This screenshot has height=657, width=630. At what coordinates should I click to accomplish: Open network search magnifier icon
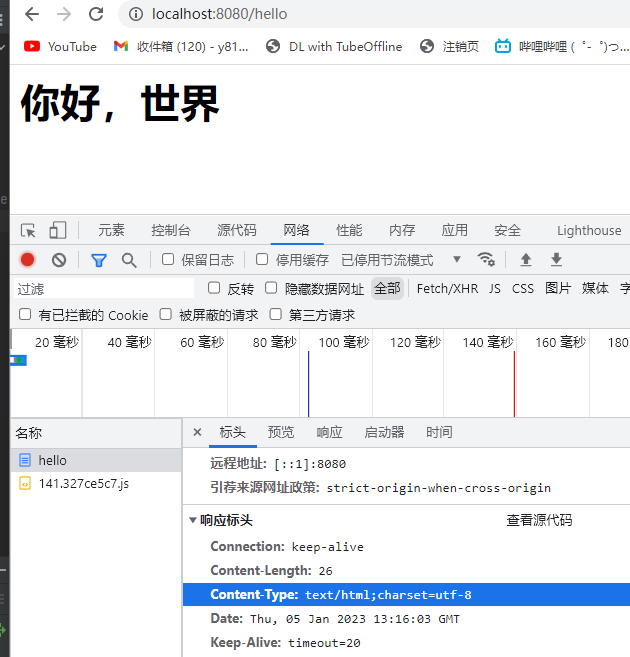pos(129,260)
